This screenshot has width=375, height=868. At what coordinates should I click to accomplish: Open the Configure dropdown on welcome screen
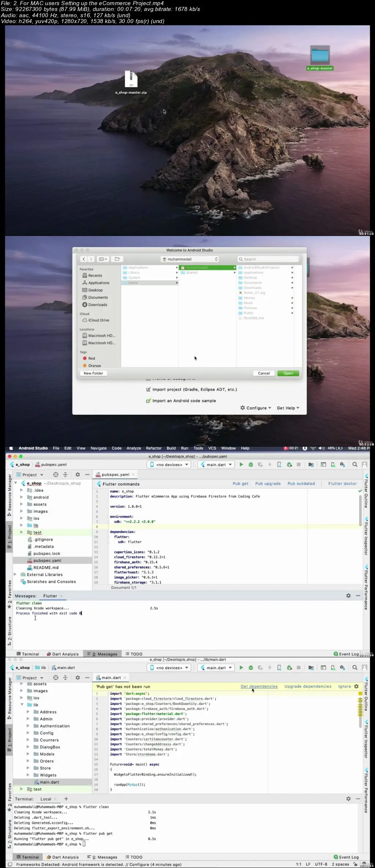[256, 408]
